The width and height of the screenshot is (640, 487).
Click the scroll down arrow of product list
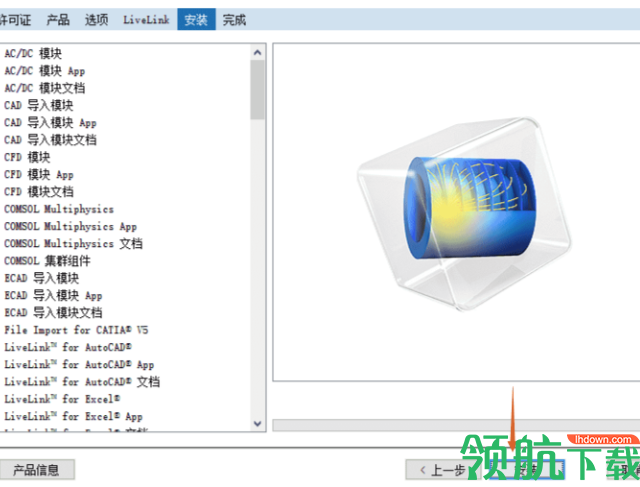257,423
